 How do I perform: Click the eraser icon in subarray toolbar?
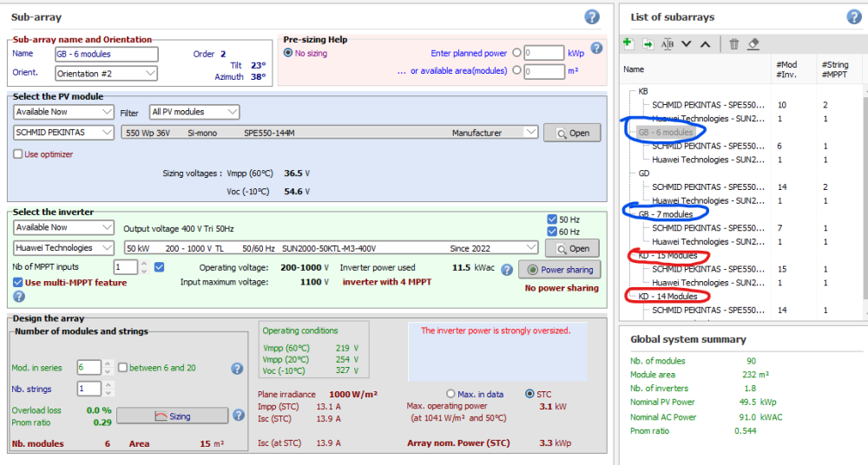point(753,43)
